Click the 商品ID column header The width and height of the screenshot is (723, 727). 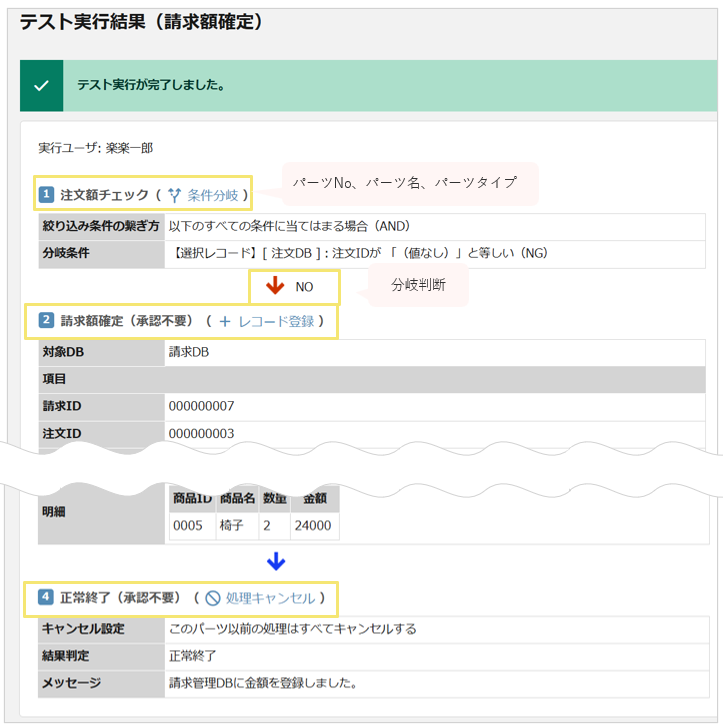pos(192,499)
